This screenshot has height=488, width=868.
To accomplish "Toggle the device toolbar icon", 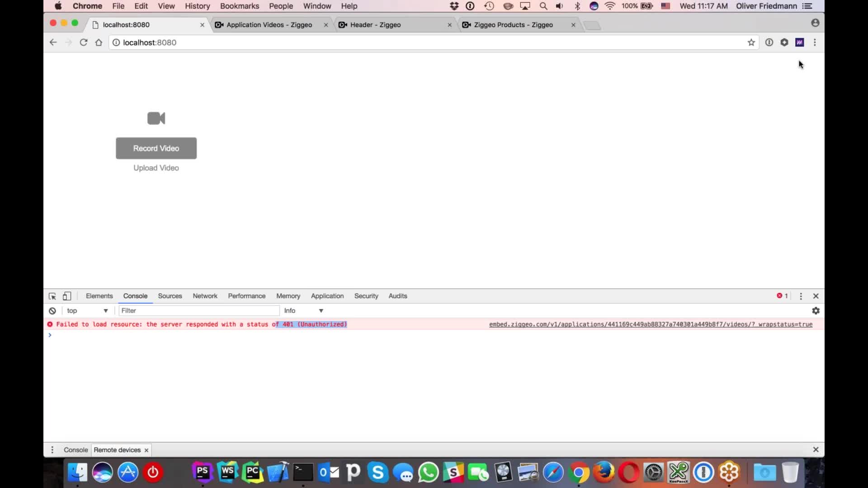I will (67, 296).
